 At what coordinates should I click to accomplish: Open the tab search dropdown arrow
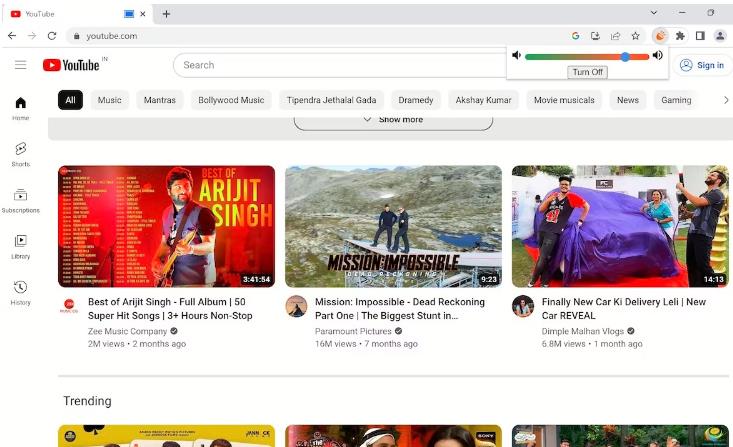pos(654,13)
